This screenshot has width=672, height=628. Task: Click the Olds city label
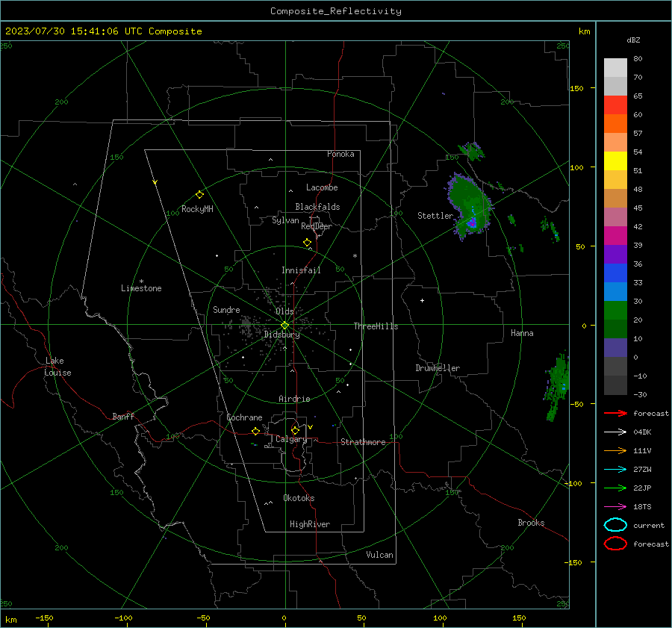point(284,311)
